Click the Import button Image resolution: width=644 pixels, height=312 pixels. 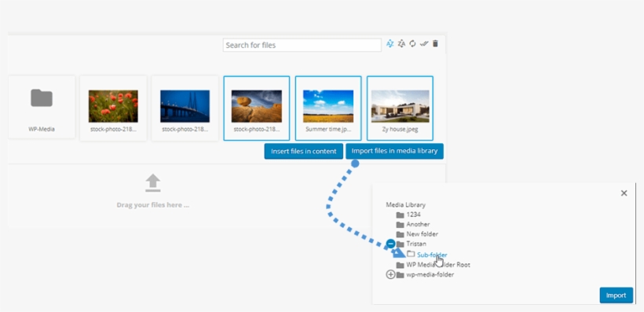point(616,295)
